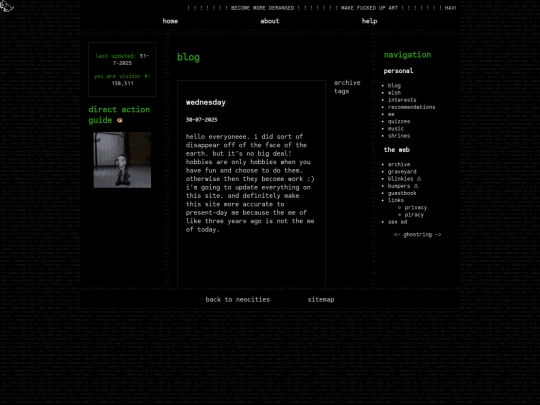Open the links page link
The width and height of the screenshot is (540, 405).
[x=396, y=200]
